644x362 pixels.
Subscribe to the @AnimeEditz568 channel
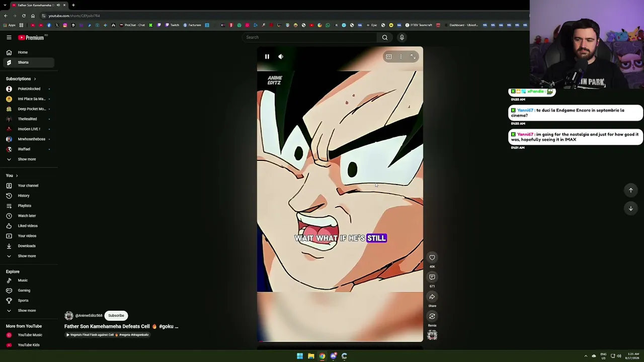(x=116, y=316)
